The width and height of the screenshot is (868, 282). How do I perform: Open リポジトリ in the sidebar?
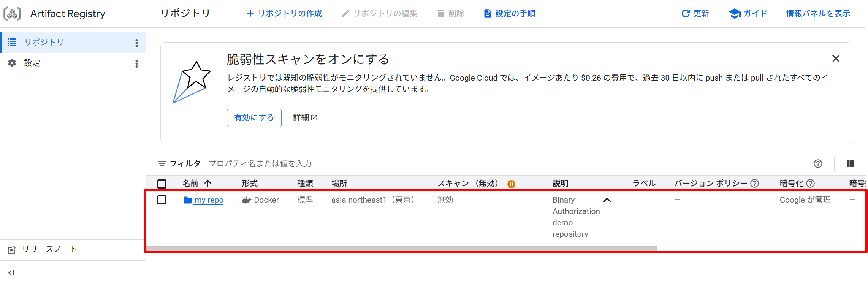click(44, 42)
